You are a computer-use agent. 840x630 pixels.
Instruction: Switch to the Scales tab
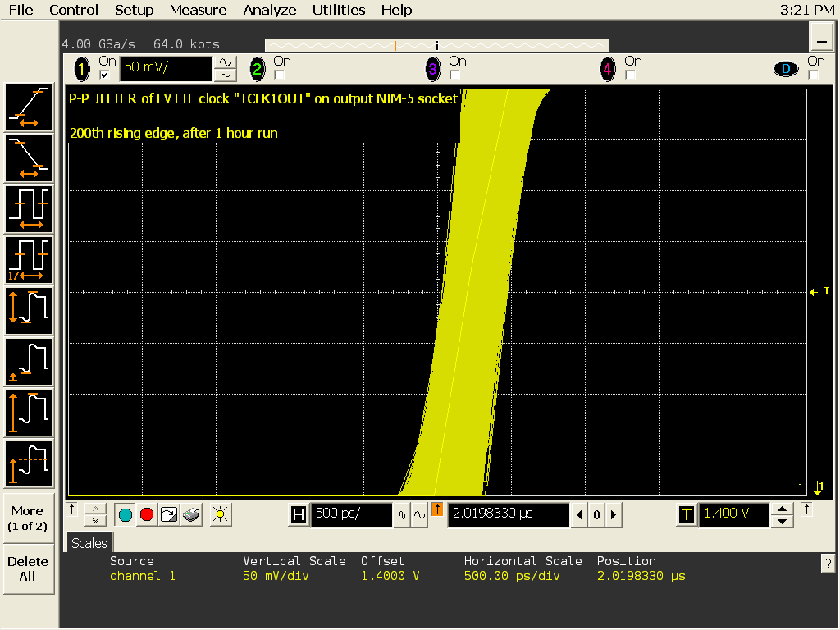point(89,543)
